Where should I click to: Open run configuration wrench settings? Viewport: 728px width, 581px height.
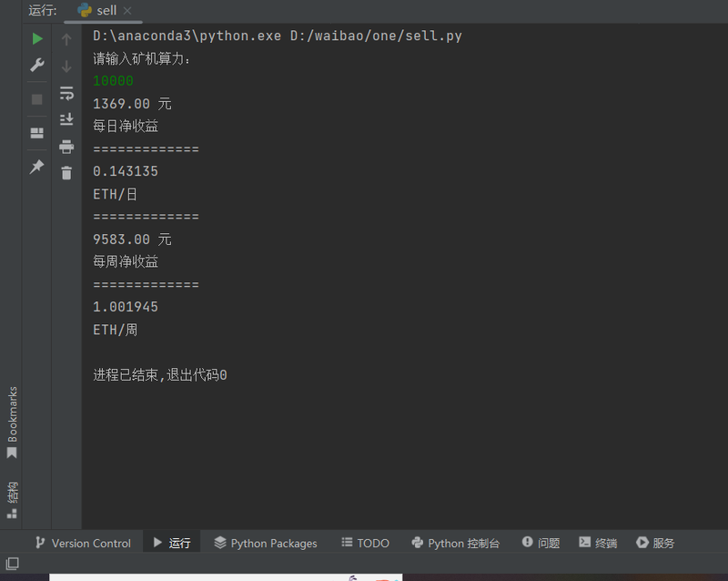(x=37, y=65)
